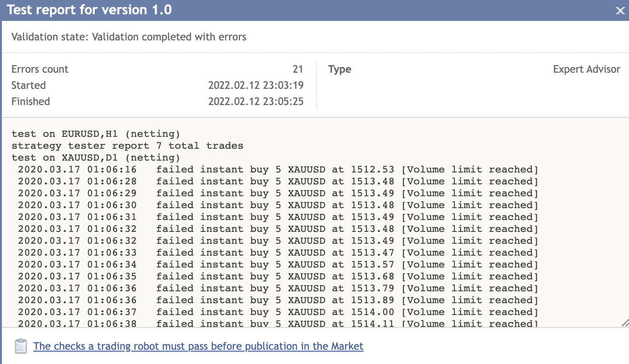This screenshot has height=364, width=629.
Task: Click the test on XAUUSD,D1 (netting) line
Action: point(96,158)
